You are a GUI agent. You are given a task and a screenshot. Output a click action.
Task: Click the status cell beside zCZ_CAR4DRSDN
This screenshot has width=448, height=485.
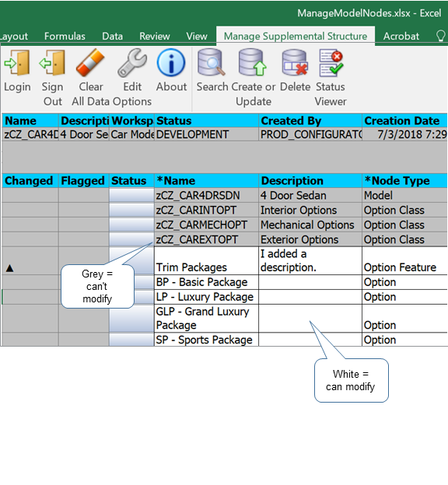(131, 196)
